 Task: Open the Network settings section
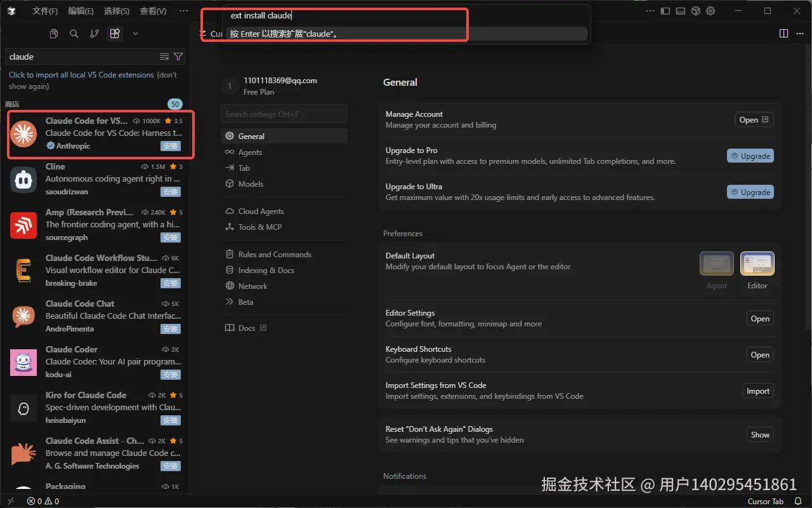point(284,286)
